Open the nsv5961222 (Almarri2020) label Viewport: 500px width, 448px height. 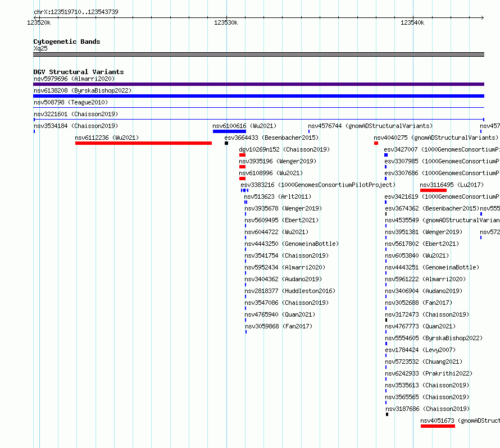click(x=426, y=279)
